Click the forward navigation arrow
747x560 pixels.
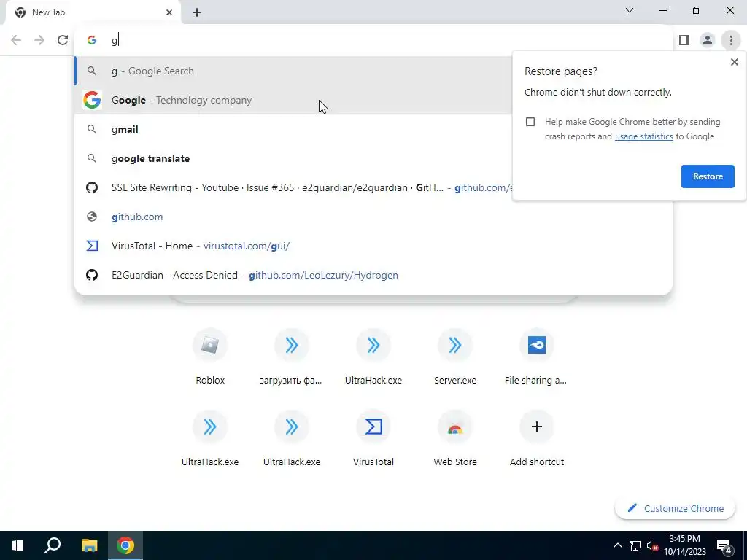point(39,40)
